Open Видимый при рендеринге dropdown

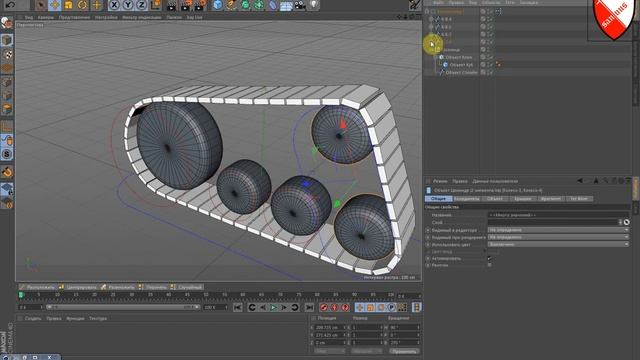click(558, 237)
